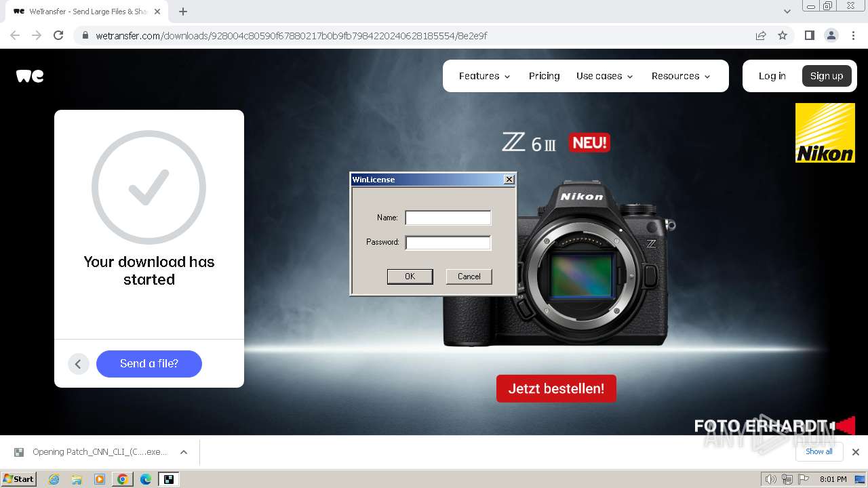Confirm WinLicense dialog with OK
The image size is (868, 488).
pyautogui.click(x=410, y=277)
